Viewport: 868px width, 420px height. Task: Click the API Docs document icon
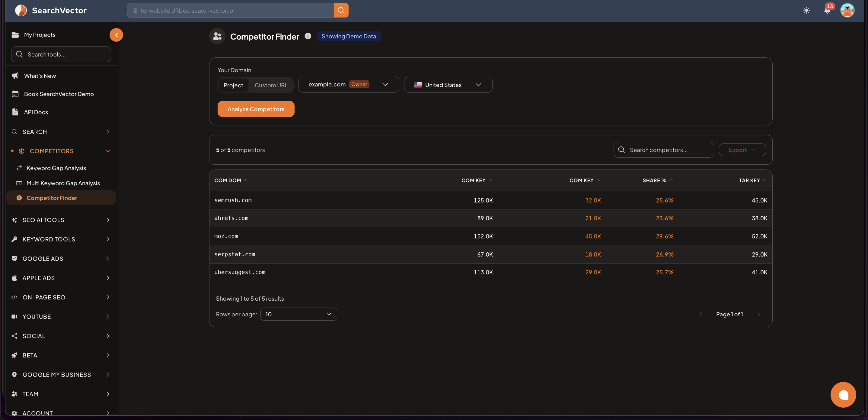tap(15, 112)
